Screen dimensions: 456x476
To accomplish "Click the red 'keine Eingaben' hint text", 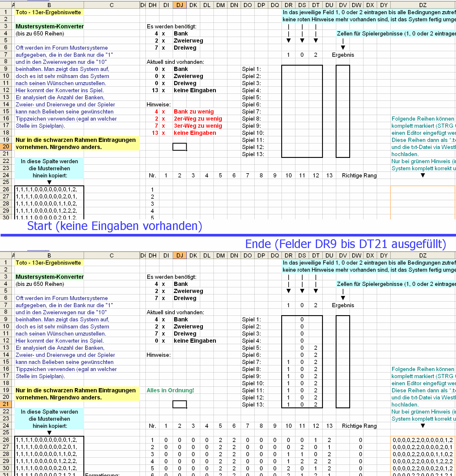I will pyautogui.click(x=195, y=133).
